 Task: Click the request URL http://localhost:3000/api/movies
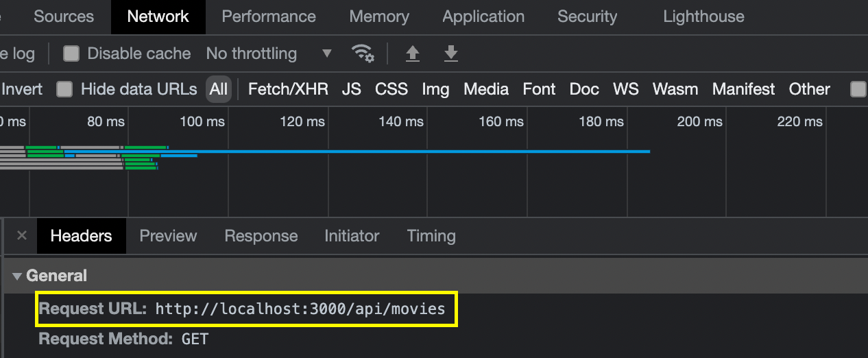coord(300,309)
